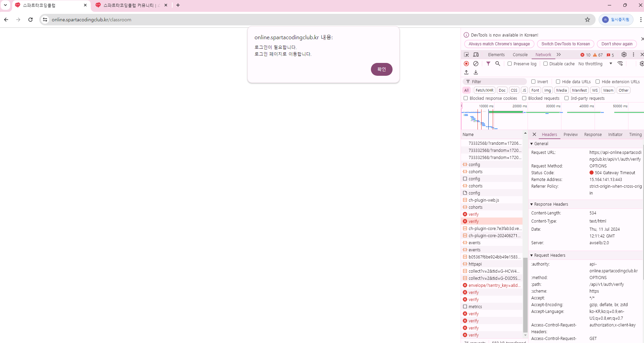Image resolution: width=644 pixels, height=343 pixels.
Task: Select the ch-plugin-web.js request
Action: pyautogui.click(x=492, y=200)
